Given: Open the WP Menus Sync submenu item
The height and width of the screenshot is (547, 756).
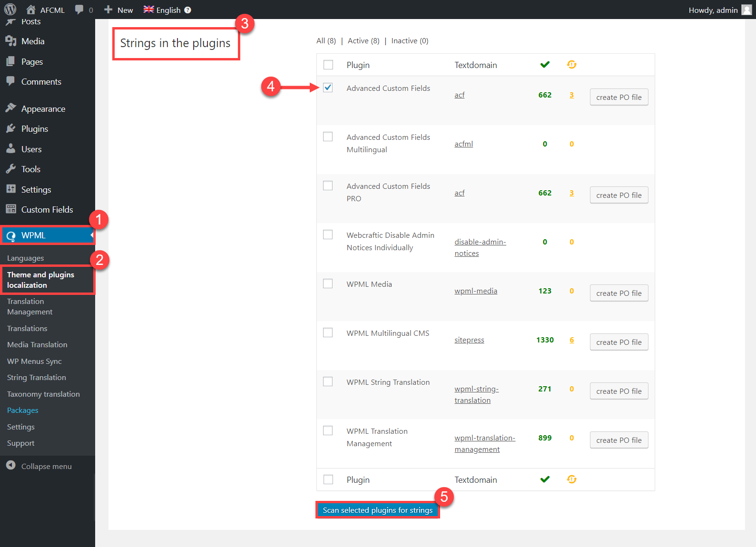Looking at the screenshot, I should point(34,361).
